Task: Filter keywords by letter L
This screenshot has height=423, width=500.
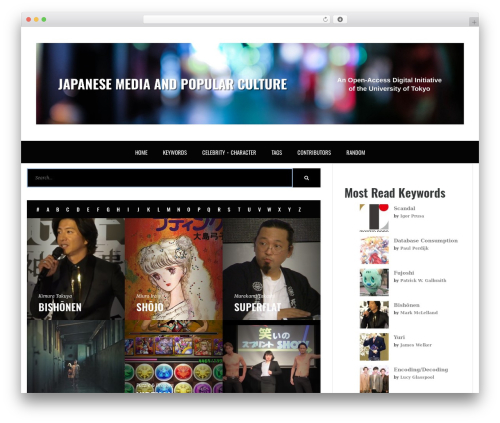Action: [x=159, y=210]
